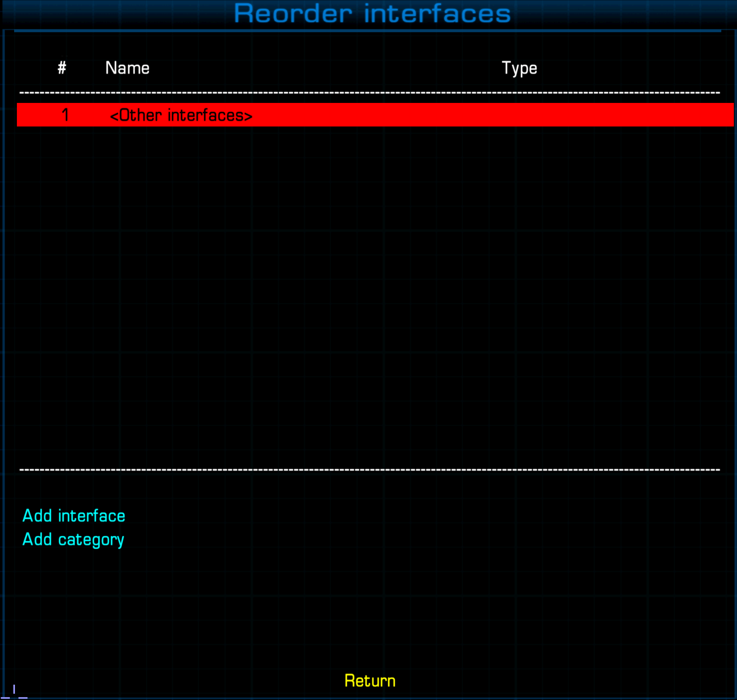Click the Add category option
737x700 pixels.
tap(73, 540)
